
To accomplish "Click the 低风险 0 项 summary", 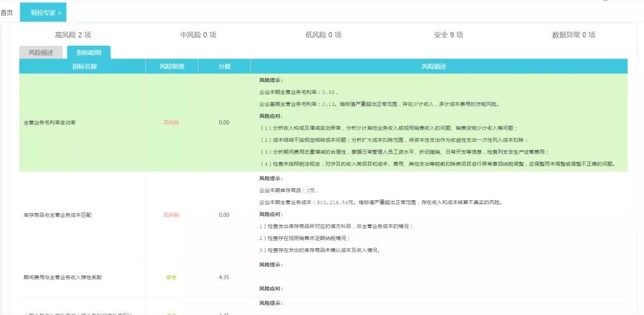I will point(323,35).
